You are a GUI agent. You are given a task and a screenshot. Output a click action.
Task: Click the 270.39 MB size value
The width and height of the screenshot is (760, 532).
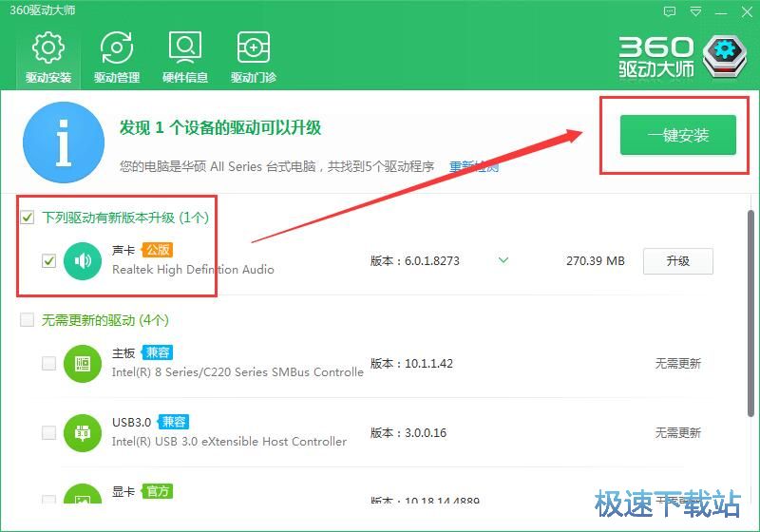click(x=596, y=261)
